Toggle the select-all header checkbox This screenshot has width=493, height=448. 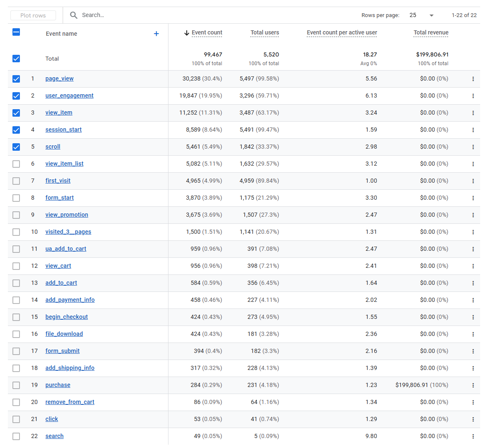pos(16,32)
